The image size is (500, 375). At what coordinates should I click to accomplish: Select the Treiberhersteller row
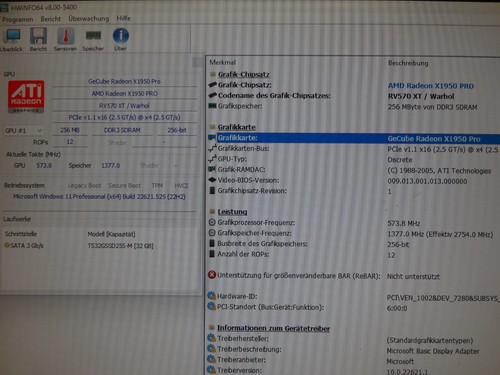click(x=353, y=339)
